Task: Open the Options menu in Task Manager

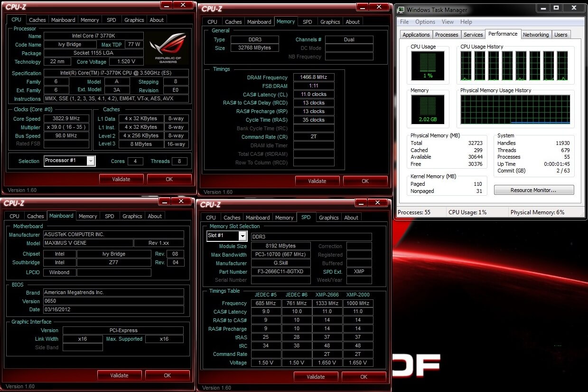Action: pyautogui.click(x=425, y=22)
